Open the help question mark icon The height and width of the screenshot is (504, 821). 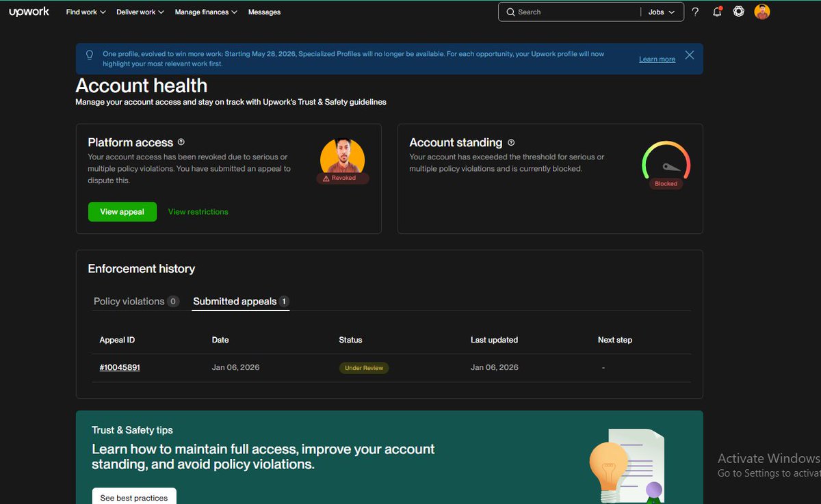tap(695, 12)
